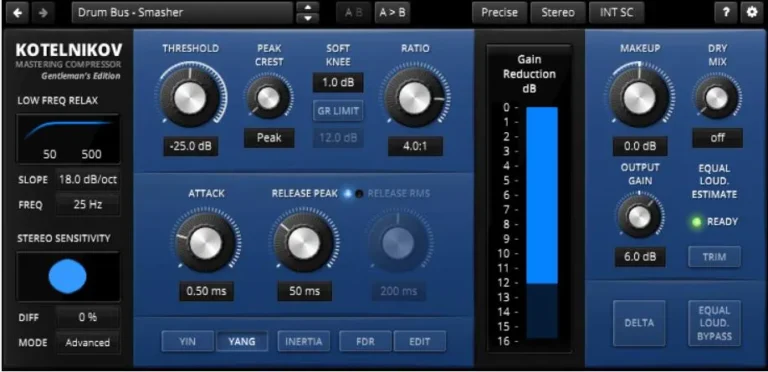This screenshot has width=768, height=372.
Task: Enable the YIN mode toggle
Action: coord(188,341)
